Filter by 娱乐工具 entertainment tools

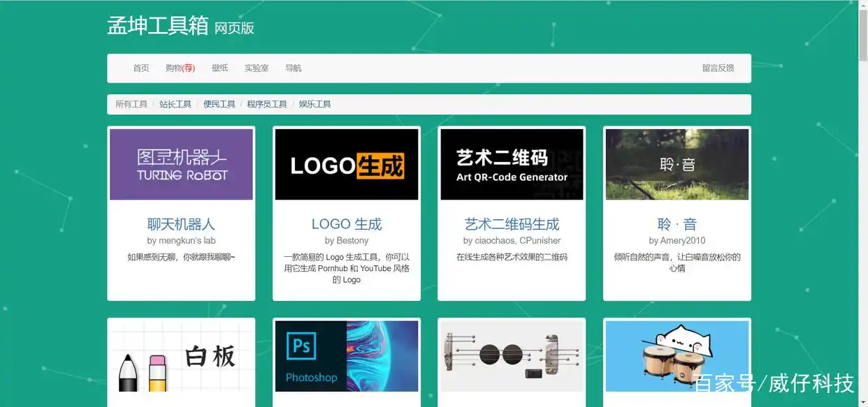(314, 103)
